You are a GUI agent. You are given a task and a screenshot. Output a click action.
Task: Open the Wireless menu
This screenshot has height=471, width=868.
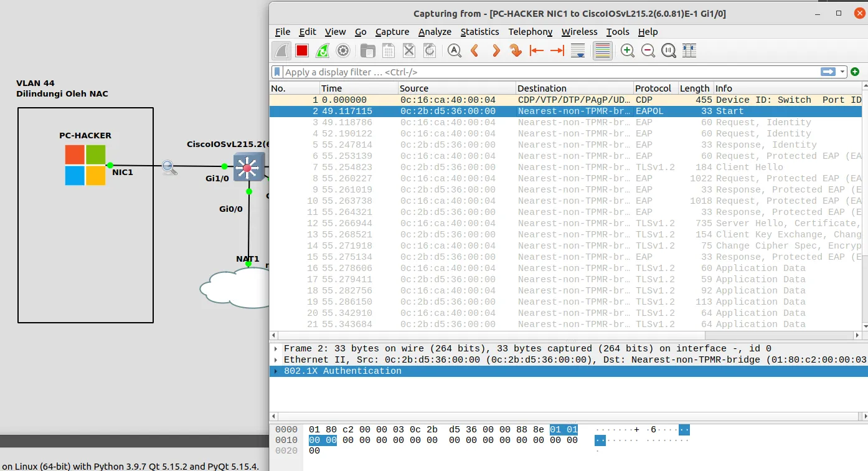pyautogui.click(x=579, y=32)
